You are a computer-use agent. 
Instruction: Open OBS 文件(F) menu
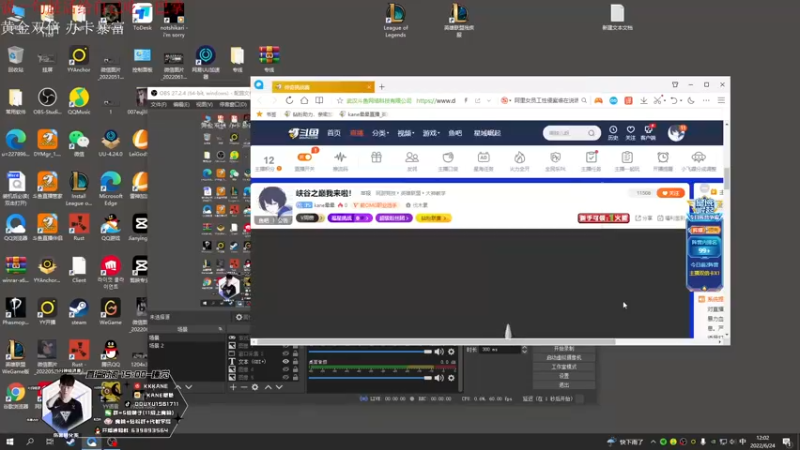point(159,104)
